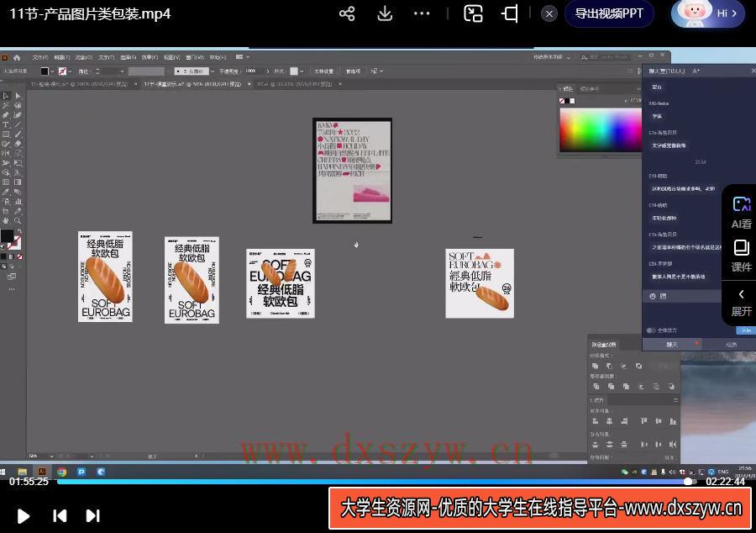Open the 效果 menu in Illustrator
Image resolution: width=756 pixels, height=533 pixels.
tap(150, 57)
